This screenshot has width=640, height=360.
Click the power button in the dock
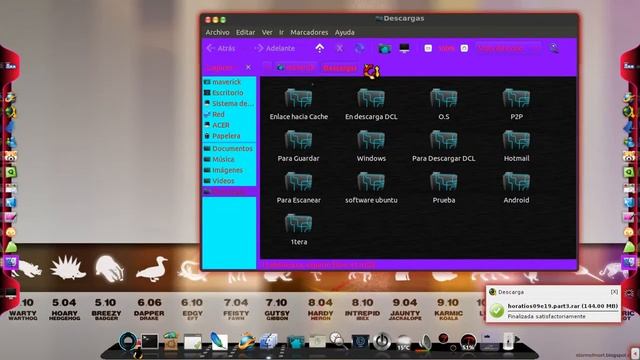coord(382,341)
